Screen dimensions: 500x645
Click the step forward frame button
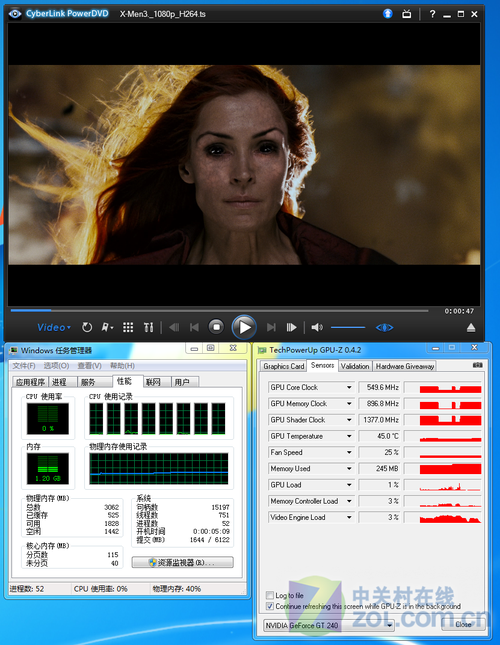click(291, 327)
